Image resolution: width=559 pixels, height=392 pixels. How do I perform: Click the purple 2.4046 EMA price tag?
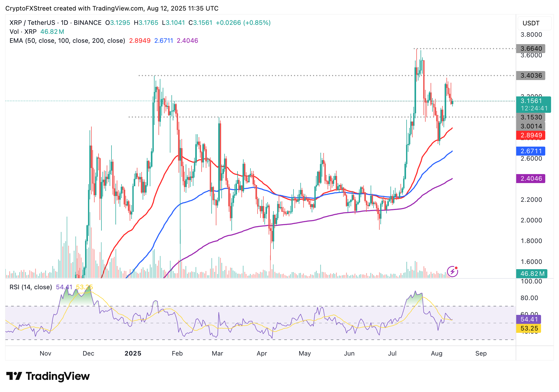click(530, 179)
